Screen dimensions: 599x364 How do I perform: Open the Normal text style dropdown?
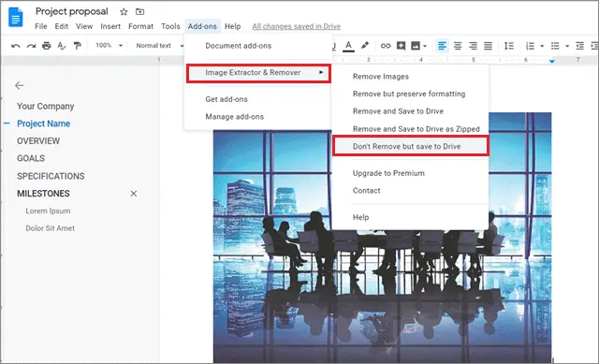coord(160,46)
